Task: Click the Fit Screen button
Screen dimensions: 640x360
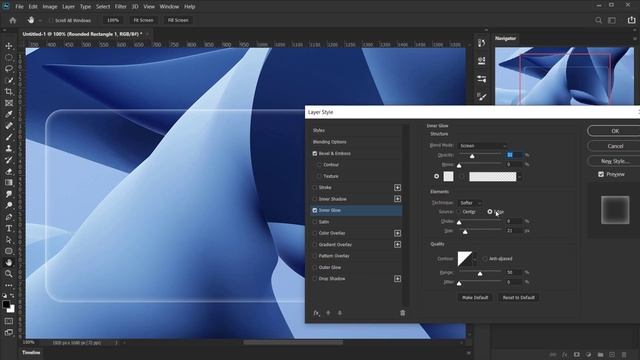Action: pos(143,20)
